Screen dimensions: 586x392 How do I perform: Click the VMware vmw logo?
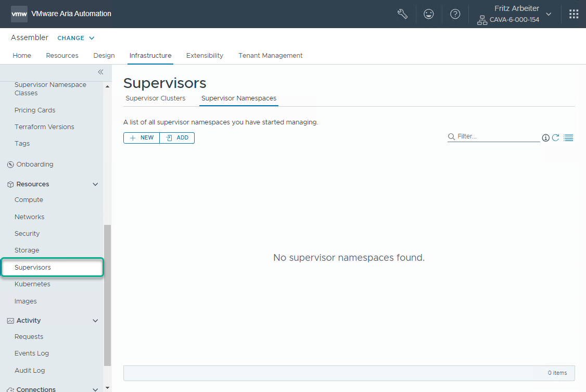click(x=19, y=14)
